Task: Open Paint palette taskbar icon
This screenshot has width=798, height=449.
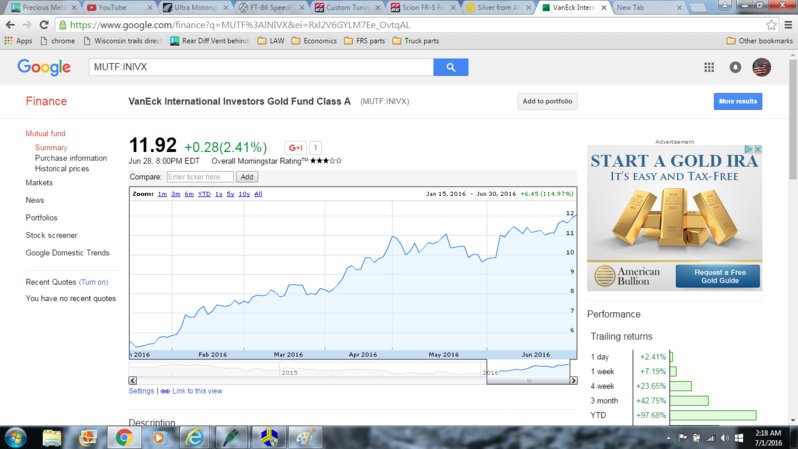Action: pos(305,438)
